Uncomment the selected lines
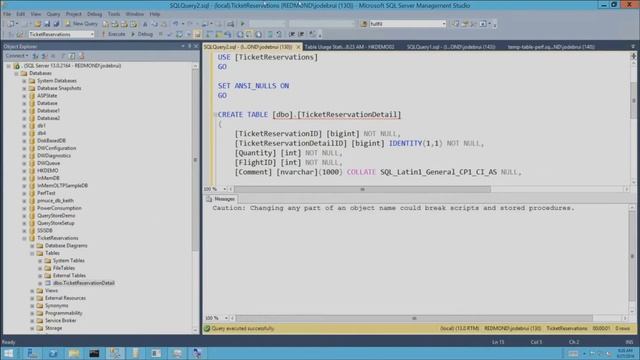Viewport: 640px width, 360px height. 279,34
